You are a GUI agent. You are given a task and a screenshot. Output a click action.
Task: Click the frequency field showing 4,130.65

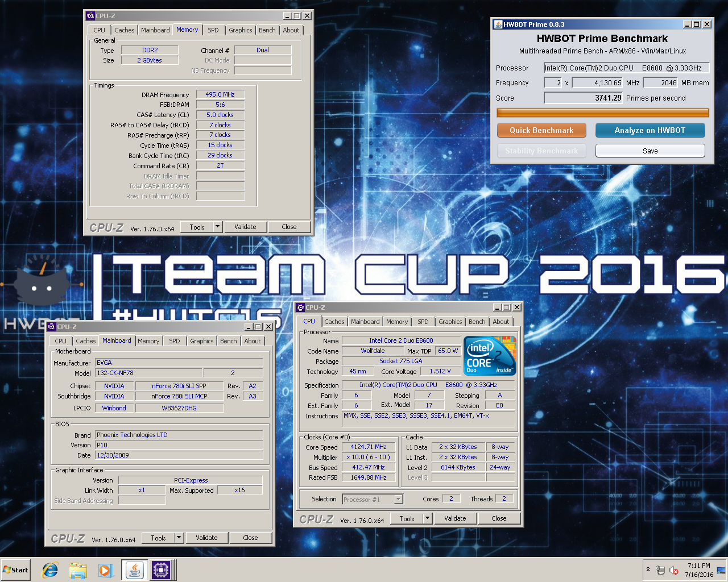(597, 82)
